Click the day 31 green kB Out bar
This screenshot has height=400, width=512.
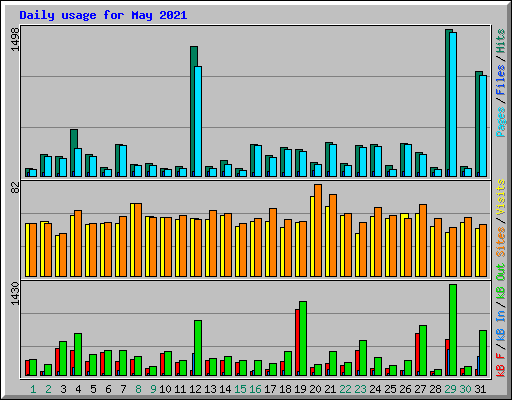click(483, 353)
